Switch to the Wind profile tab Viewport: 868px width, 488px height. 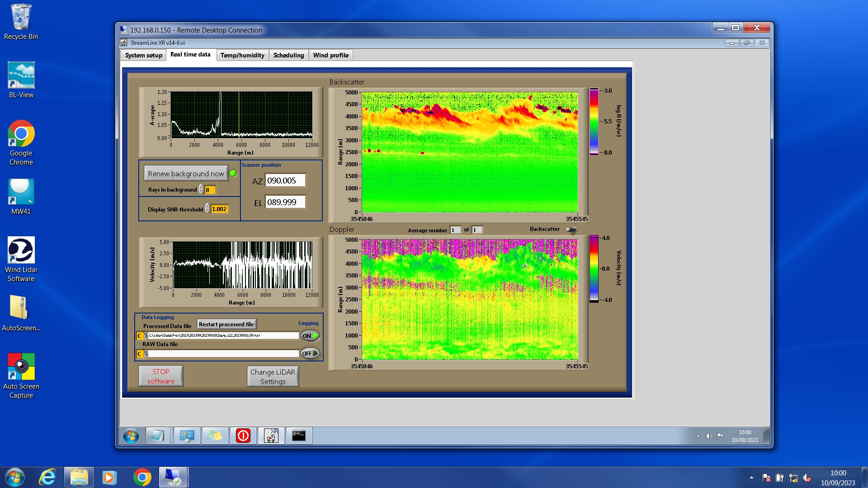tap(330, 55)
